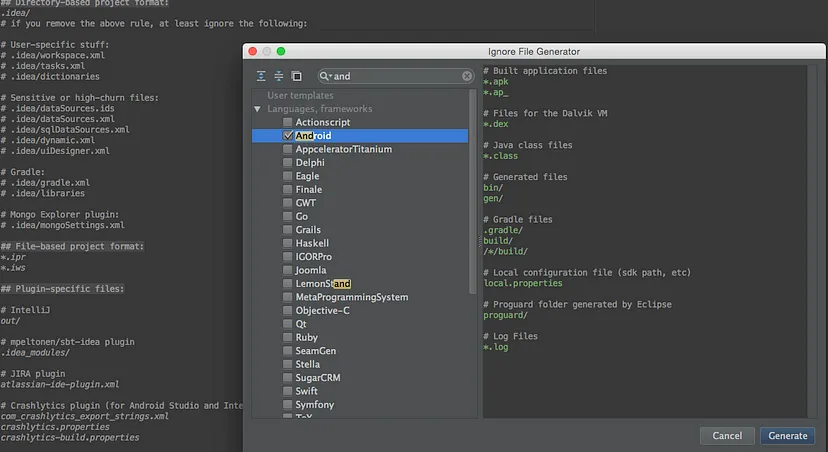The image size is (828, 452).
Task: Click '*.class' line in preview
Action: [x=501, y=156]
